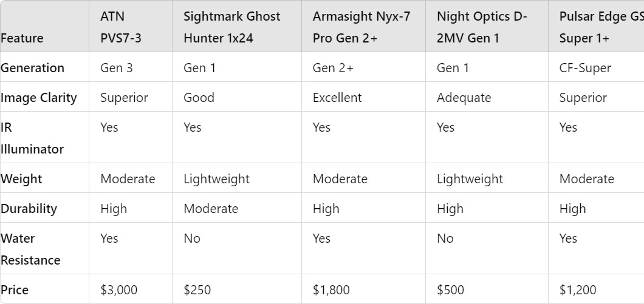Viewport: 644px width, 304px height.
Task: Select the Excellent image clarity cell
Action: tap(363, 97)
